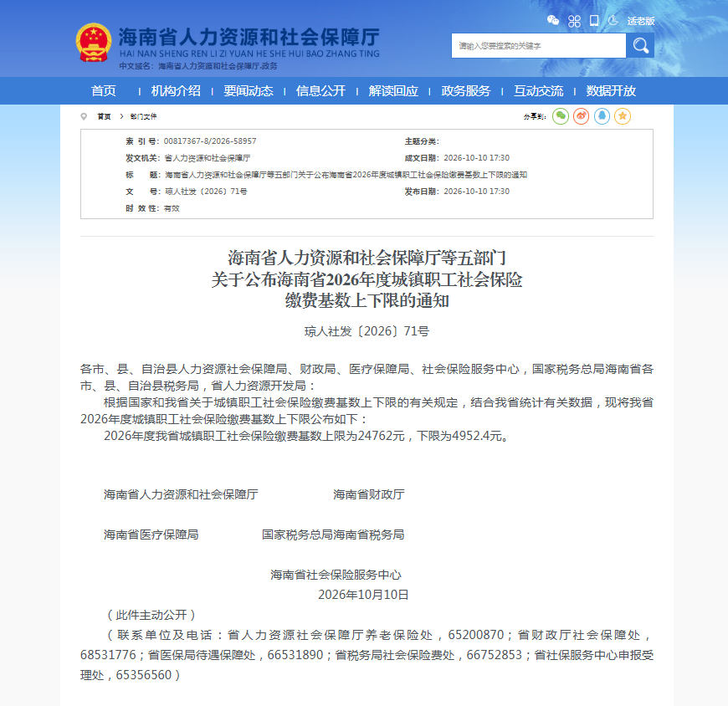Screen dimensions: 728x706
Task: Open the four-circle mini-program icon in header
Action: (574, 21)
